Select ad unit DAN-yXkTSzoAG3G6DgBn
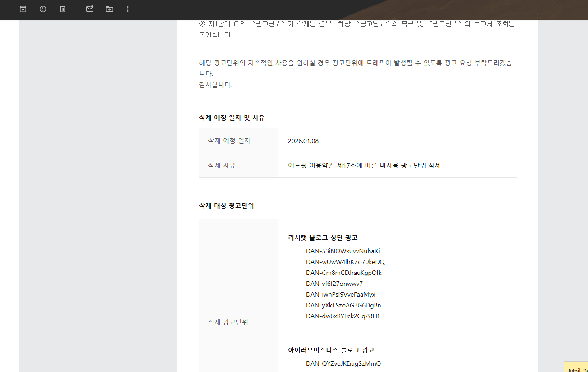The image size is (588, 372). click(x=343, y=305)
